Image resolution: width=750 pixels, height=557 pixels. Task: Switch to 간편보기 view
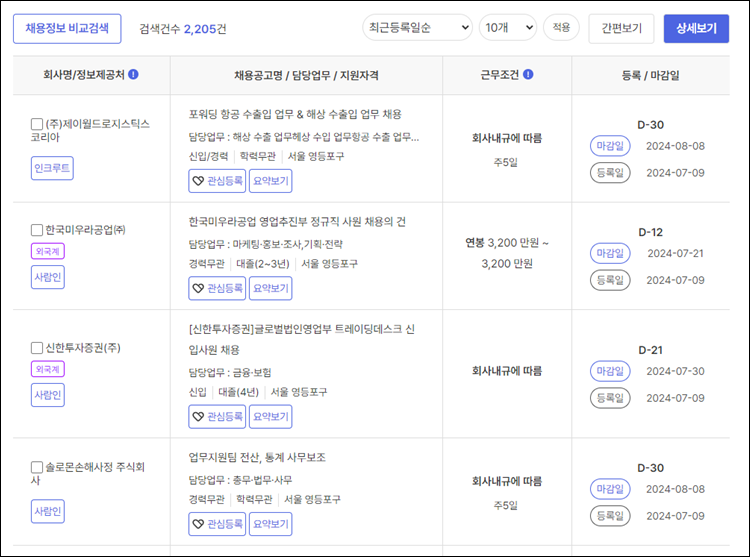[621, 29]
